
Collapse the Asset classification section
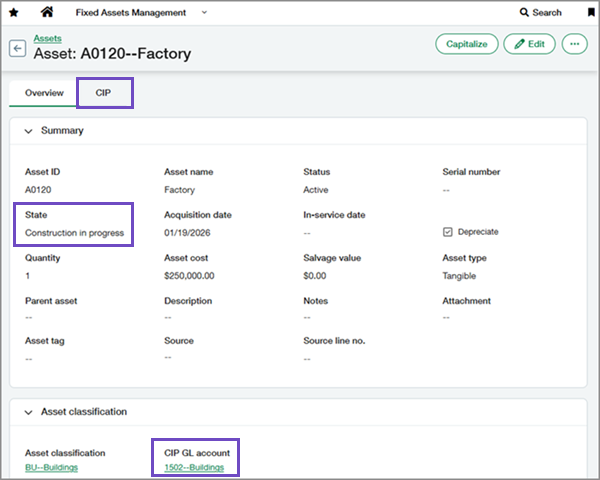(28, 411)
